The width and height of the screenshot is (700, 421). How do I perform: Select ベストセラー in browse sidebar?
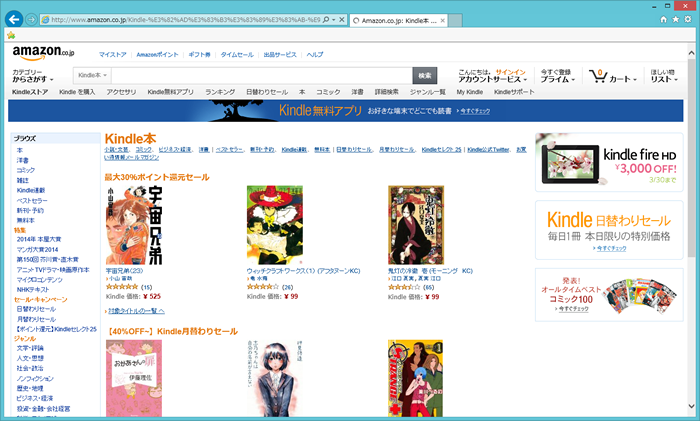(x=32, y=200)
